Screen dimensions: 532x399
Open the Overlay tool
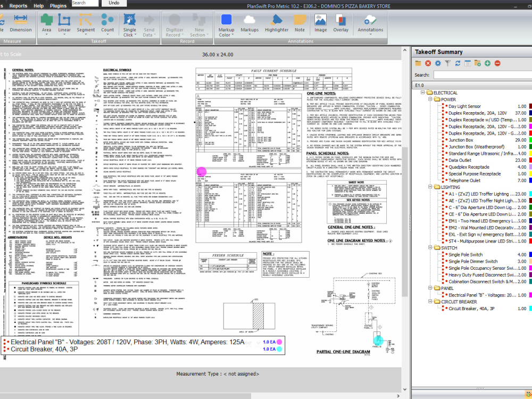tap(340, 23)
